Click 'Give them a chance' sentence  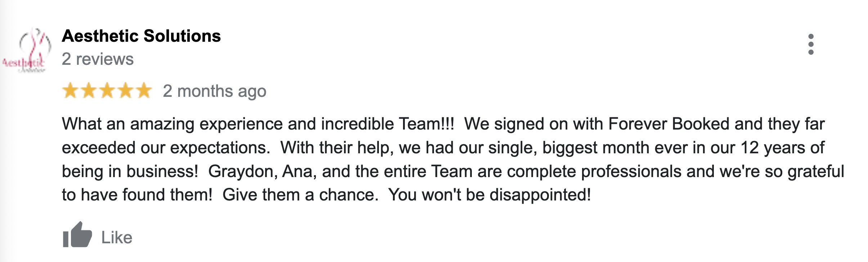pyautogui.click(x=300, y=195)
